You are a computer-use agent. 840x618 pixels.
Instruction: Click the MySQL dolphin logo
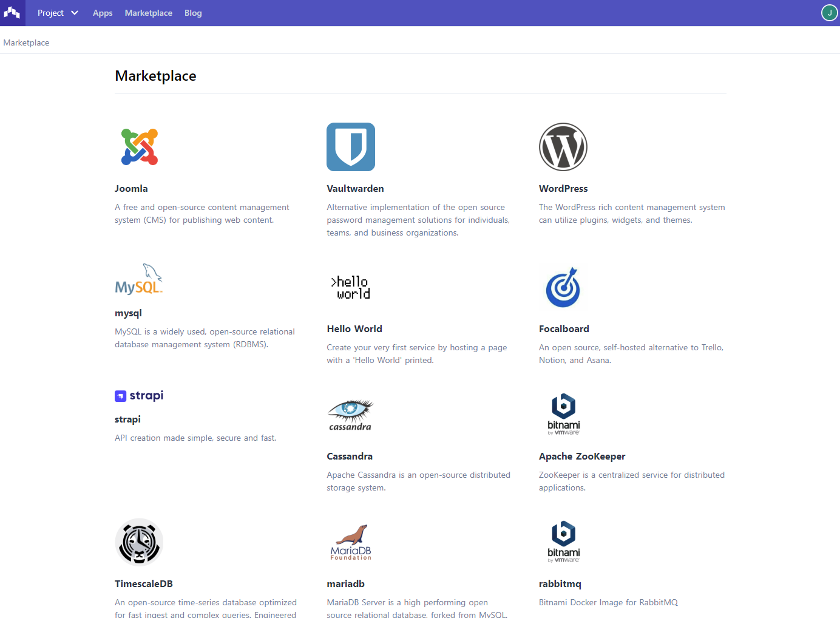[139, 279]
